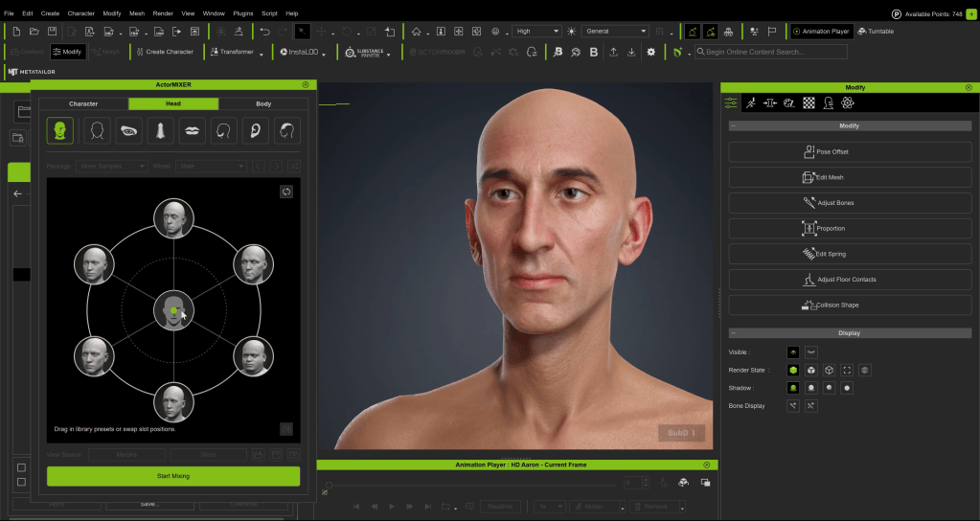980x521 pixels.
Task: Open the General dropdown
Action: (615, 32)
